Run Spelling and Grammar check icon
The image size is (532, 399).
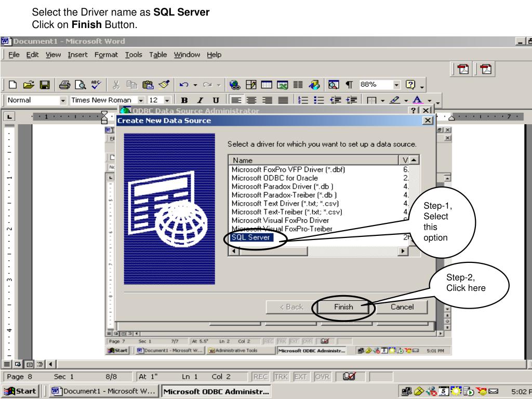point(96,85)
